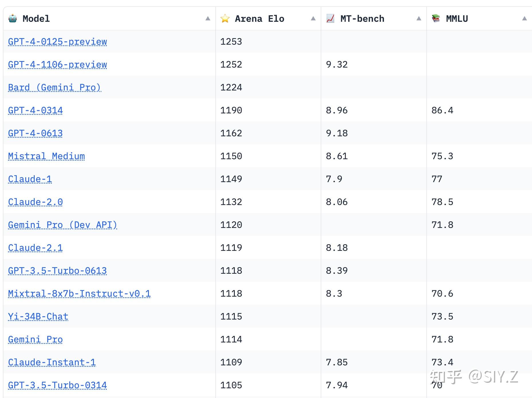Click the chart icon beside MT-bench
This screenshot has height=398, width=532.
pos(330,19)
